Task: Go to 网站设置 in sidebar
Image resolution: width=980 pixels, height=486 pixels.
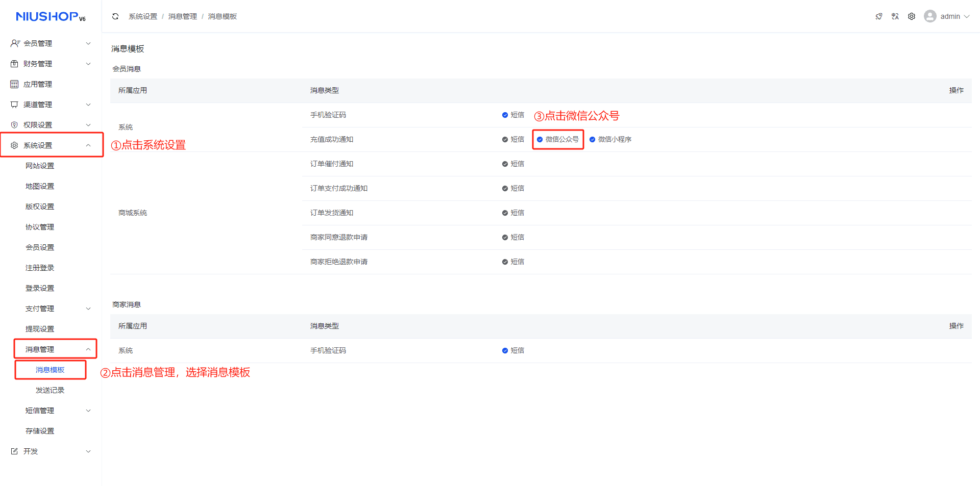Action: (40, 166)
